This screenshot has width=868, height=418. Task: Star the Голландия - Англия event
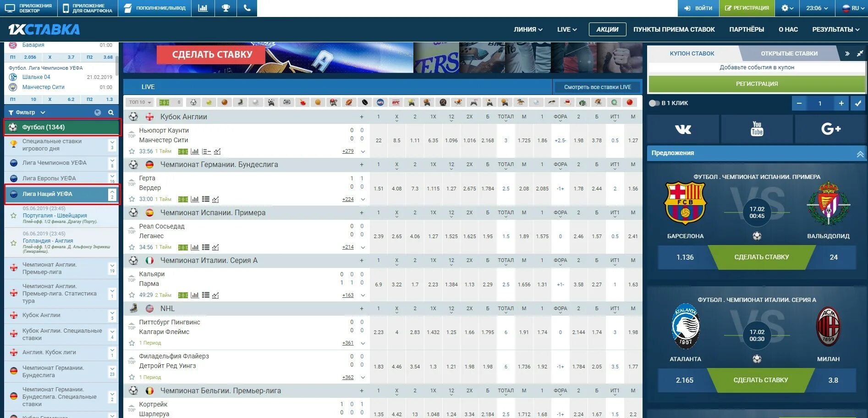13,243
